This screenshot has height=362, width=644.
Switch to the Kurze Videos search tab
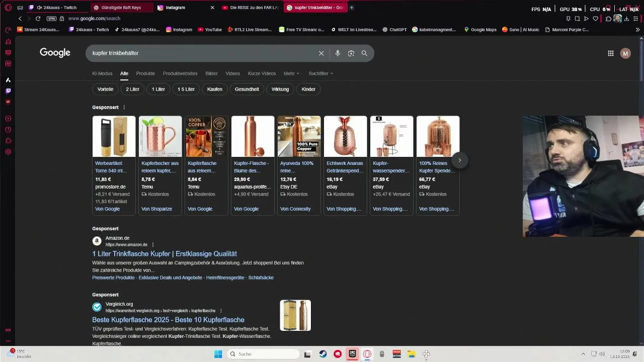point(262,73)
